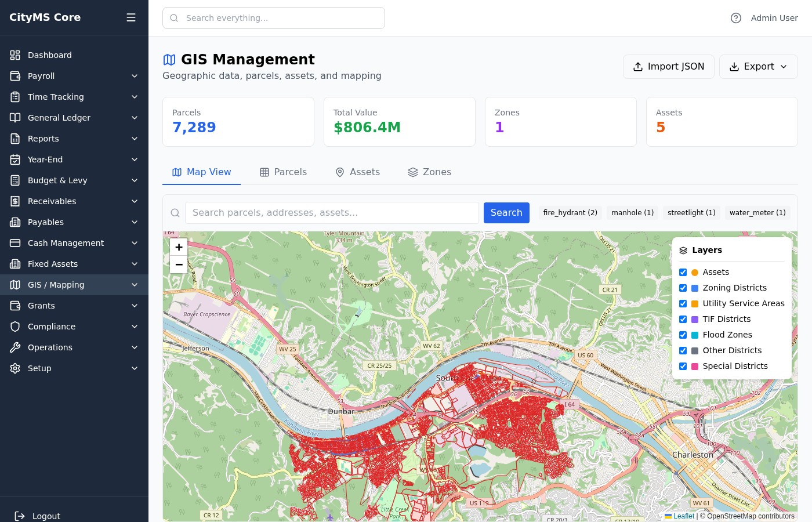Screen dimensions: 812x522
Task: Disable the Flood Zones layer checkbox
Action: (x=683, y=335)
